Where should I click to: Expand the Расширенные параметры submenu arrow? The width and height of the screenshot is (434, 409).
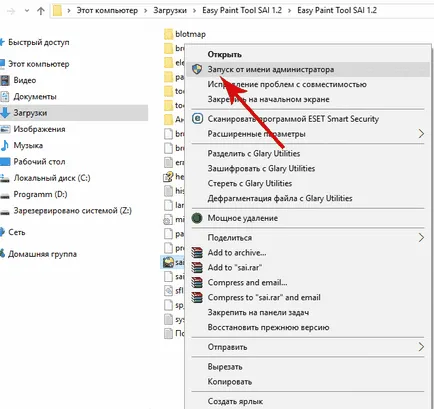click(421, 134)
